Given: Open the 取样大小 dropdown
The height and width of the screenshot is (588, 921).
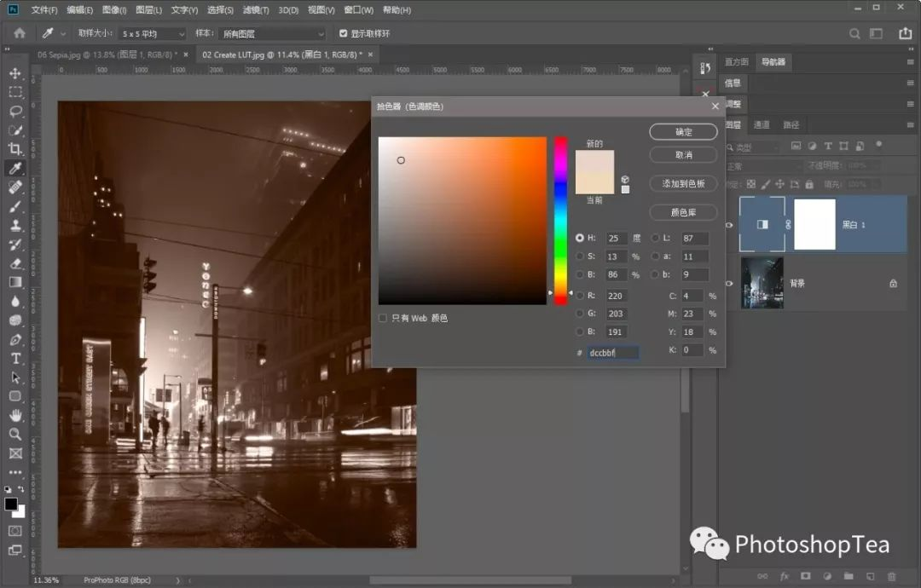Looking at the screenshot, I should (151, 34).
